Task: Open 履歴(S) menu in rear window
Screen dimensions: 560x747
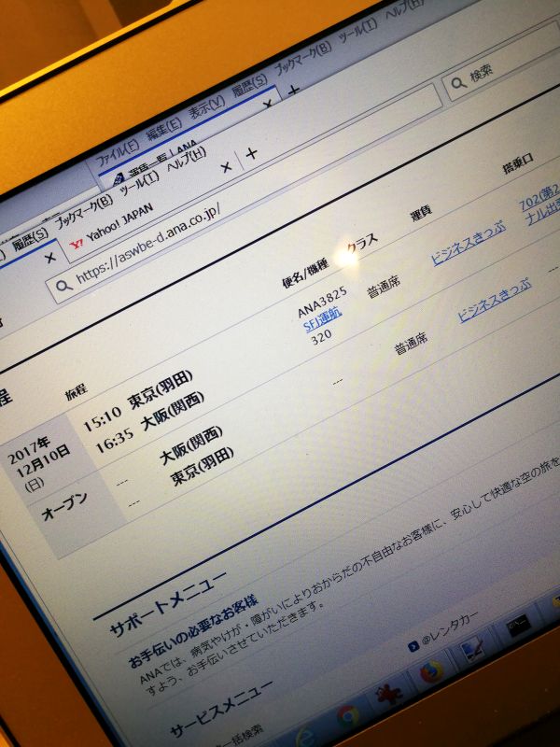Action: click(249, 86)
